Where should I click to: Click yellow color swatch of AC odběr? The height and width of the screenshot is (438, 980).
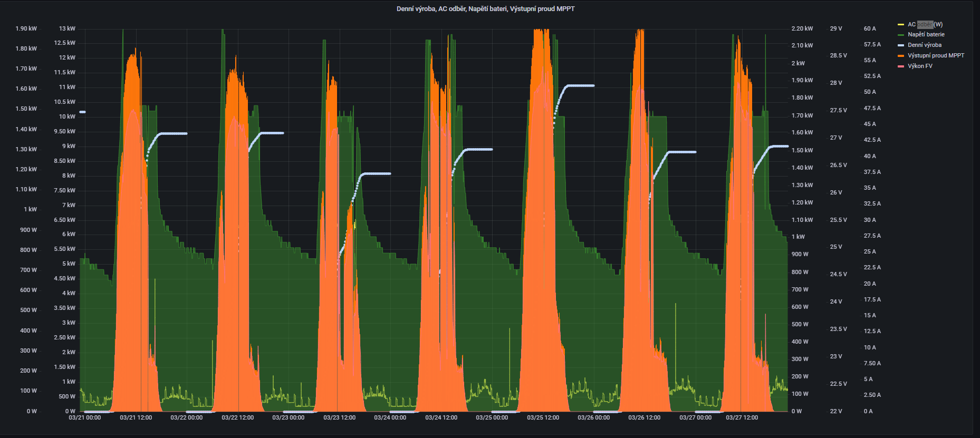pos(901,24)
